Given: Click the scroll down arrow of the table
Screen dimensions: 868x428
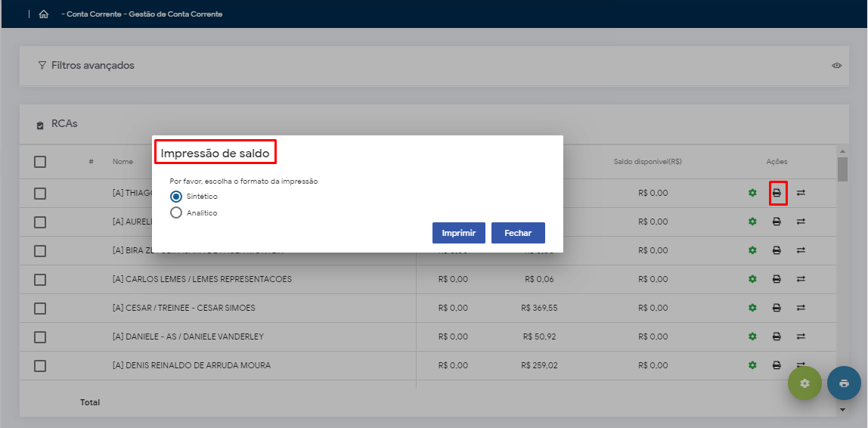Looking at the screenshot, I should [x=842, y=409].
